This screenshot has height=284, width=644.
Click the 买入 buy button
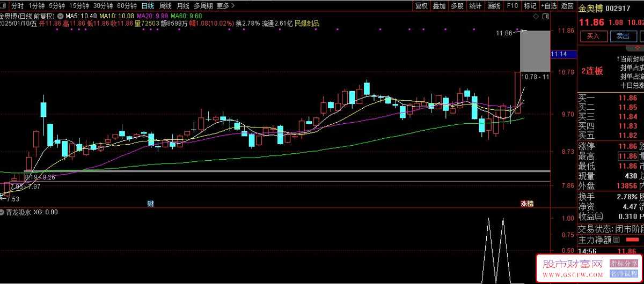pos(593,36)
